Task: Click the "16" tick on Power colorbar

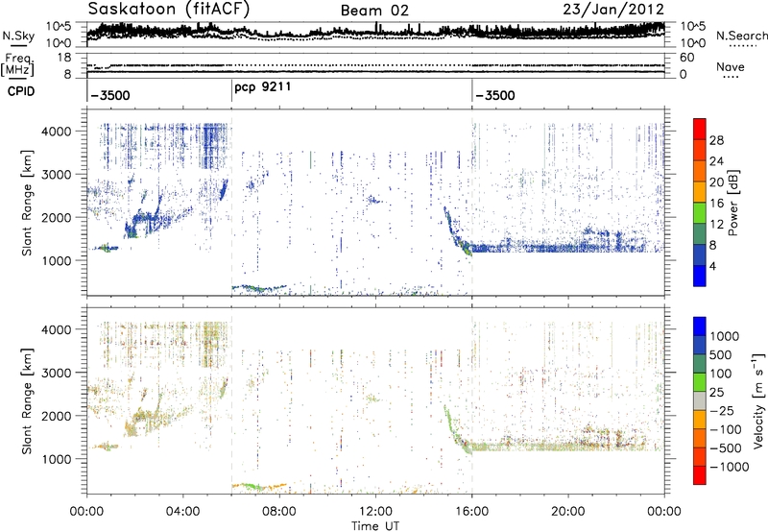Action: point(716,204)
